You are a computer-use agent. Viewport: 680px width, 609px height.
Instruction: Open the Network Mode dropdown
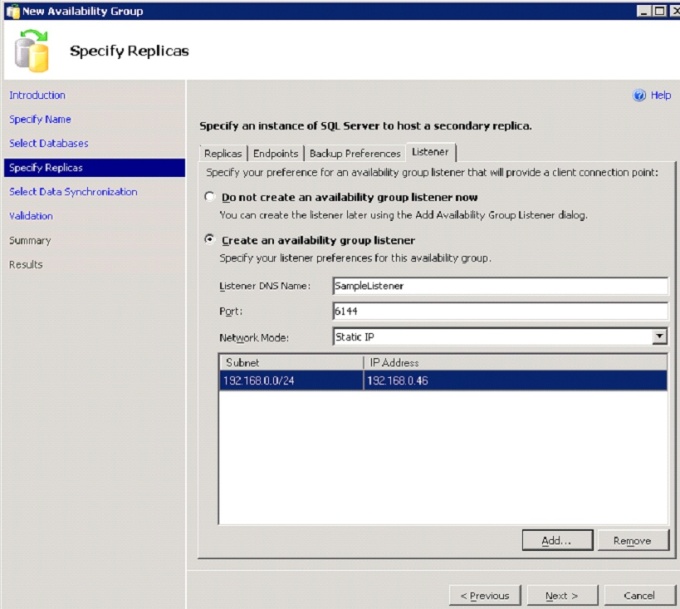pyautogui.click(x=660, y=337)
